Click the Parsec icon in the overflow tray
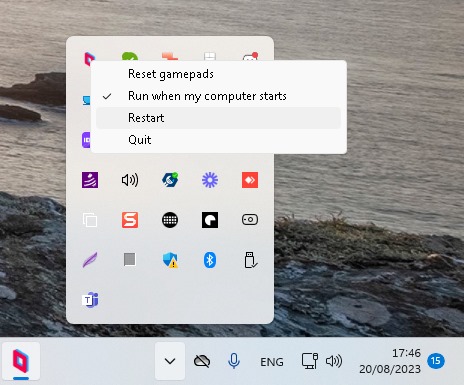This screenshot has width=464, height=385. coord(89,58)
